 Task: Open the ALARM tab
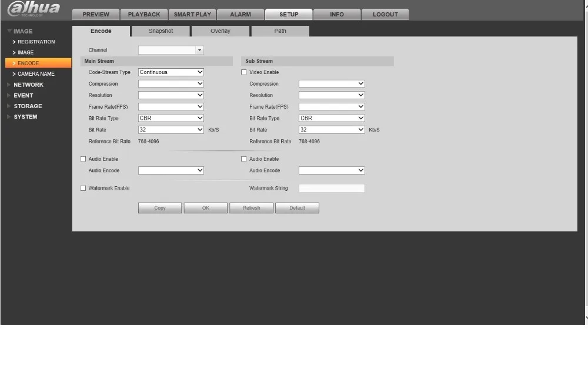click(x=240, y=14)
